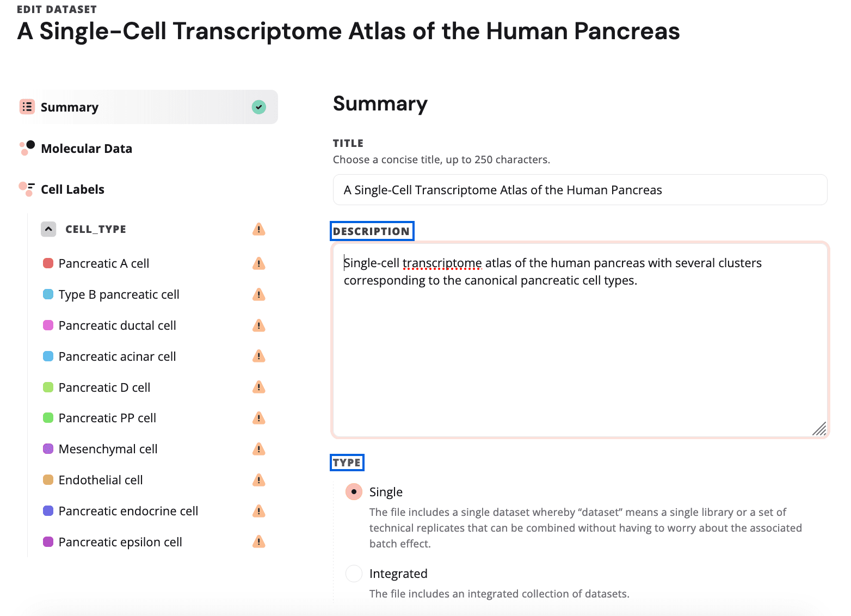This screenshot has height=616, width=851.
Task: Click the color swatch for Pancreatic ductal cell
Action: click(x=48, y=325)
